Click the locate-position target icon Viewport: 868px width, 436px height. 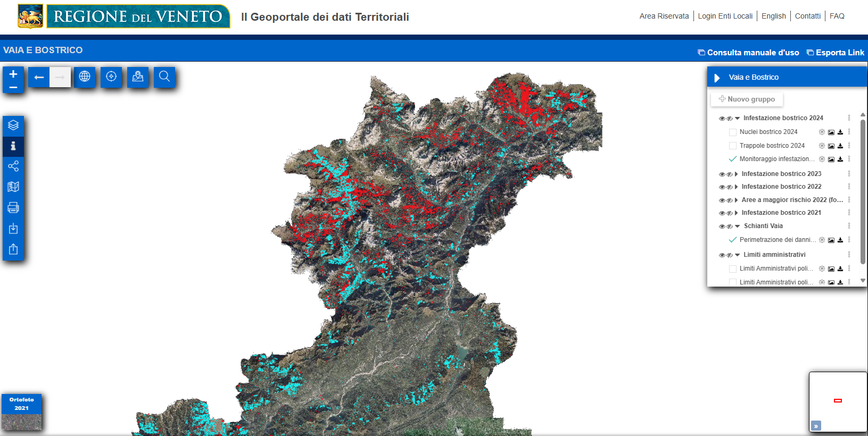click(111, 77)
